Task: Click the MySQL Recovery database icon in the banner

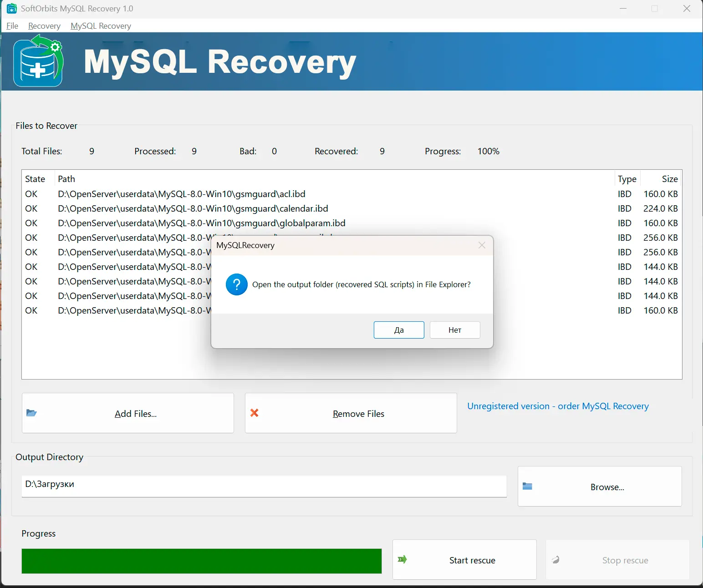Action: point(38,61)
